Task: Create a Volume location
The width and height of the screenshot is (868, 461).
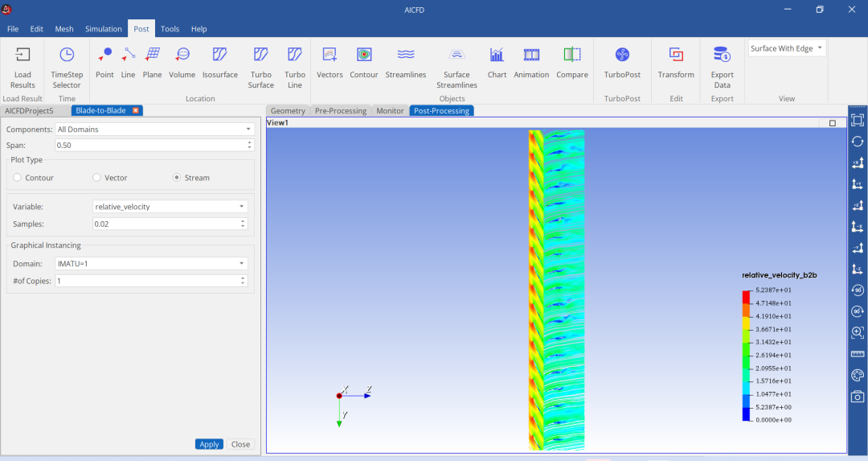Action: pyautogui.click(x=182, y=63)
